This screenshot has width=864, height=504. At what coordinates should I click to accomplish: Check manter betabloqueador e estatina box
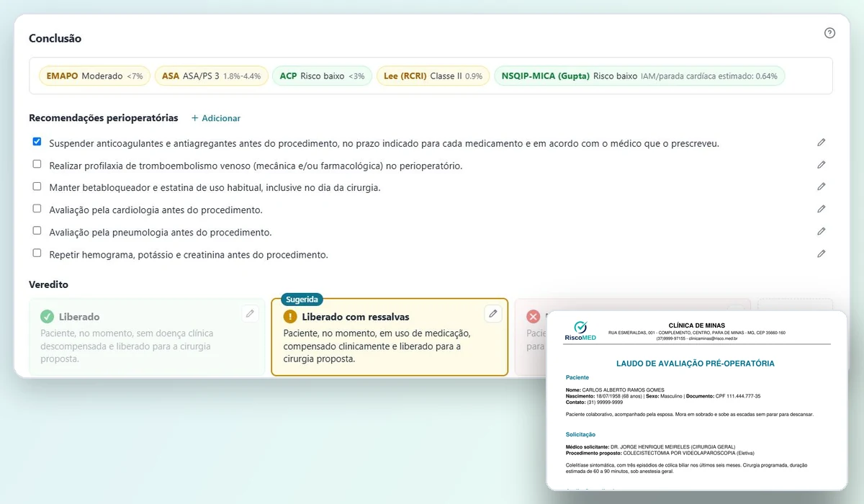click(37, 186)
